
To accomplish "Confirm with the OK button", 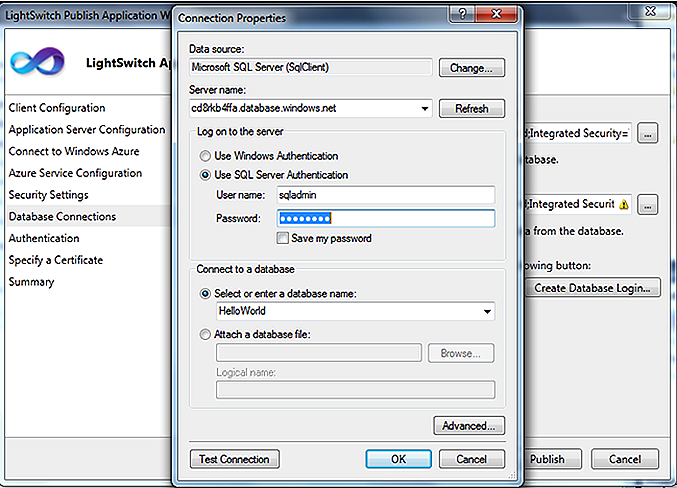I will 398,459.
